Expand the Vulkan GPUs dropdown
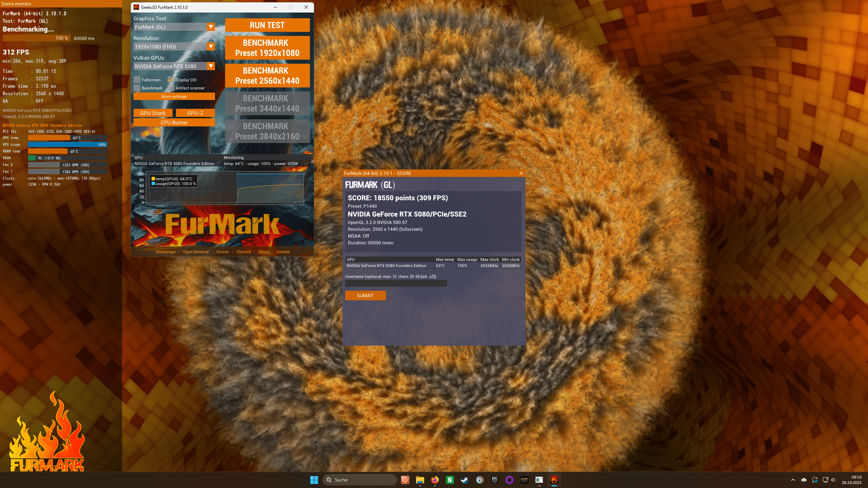The width and height of the screenshot is (868, 488). pos(211,66)
